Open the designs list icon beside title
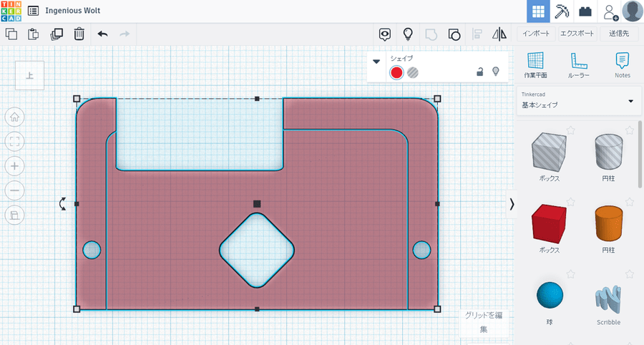Viewport: 644px width, 345px height. coord(33,11)
